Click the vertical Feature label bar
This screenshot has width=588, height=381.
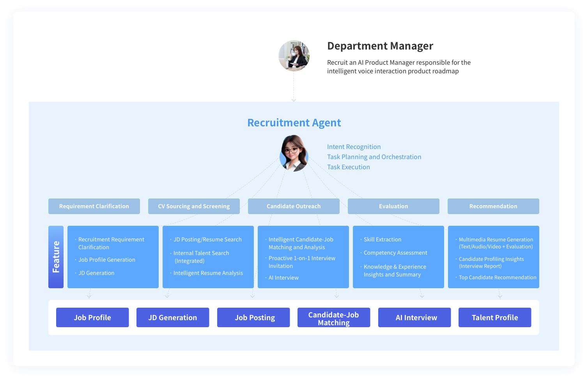click(x=56, y=257)
